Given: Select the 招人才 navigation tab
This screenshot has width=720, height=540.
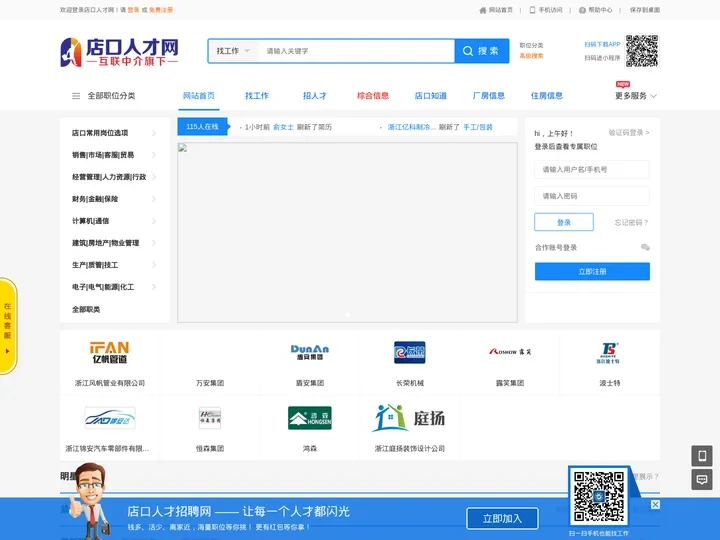Looking at the screenshot, I should click(315, 96).
